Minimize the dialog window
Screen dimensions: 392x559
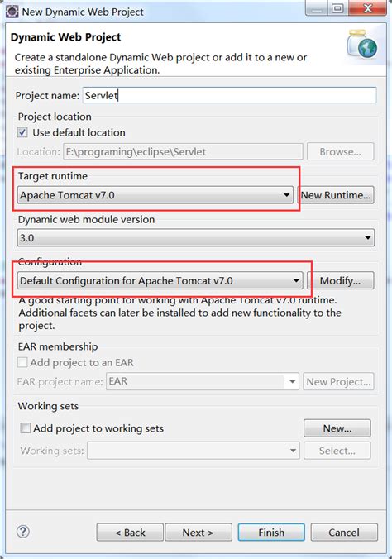pos(317,8)
